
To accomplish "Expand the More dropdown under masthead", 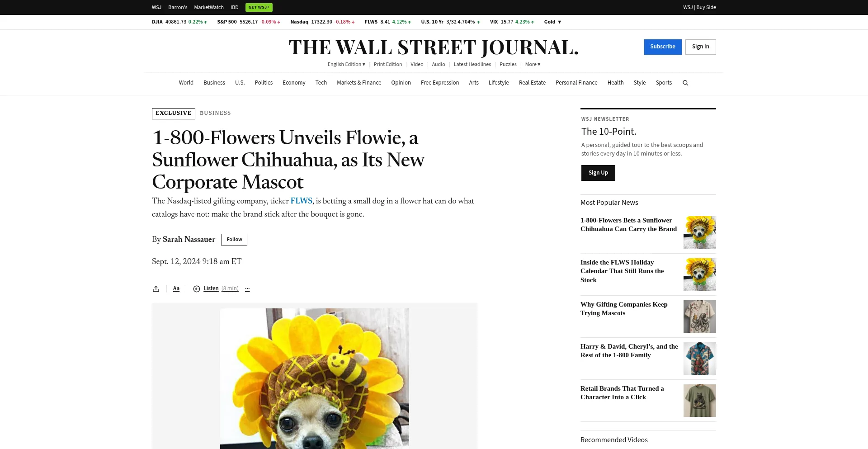I will tap(533, 64).
